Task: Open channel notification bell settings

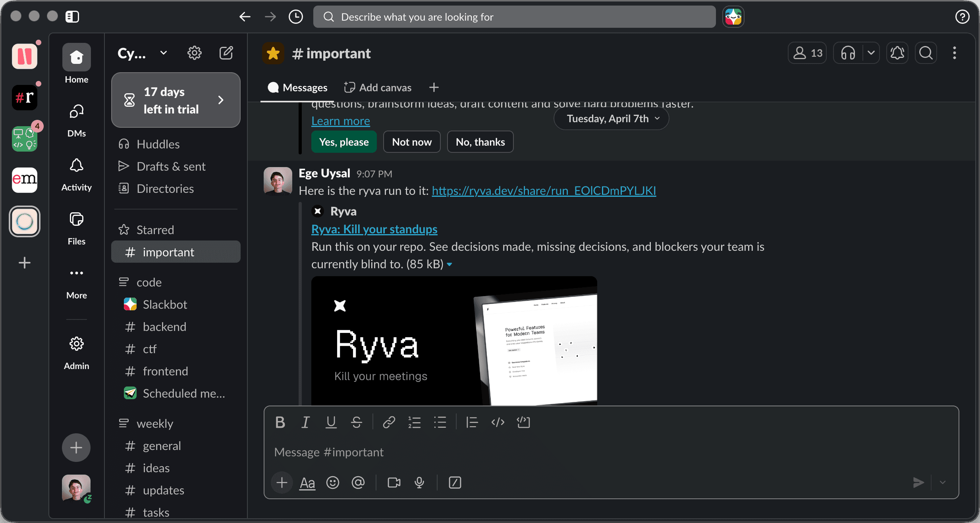Action: pyautogui.click(x=897, y=53)
